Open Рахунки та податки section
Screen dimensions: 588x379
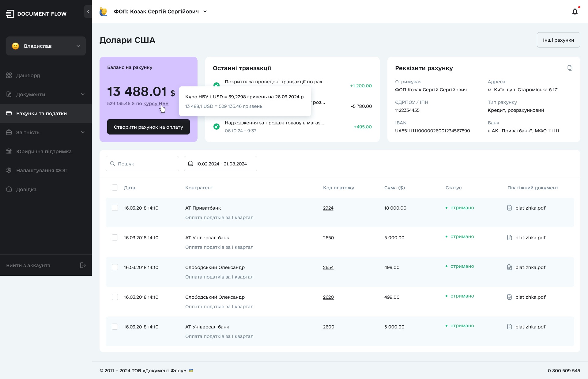(x=46, y=113)
